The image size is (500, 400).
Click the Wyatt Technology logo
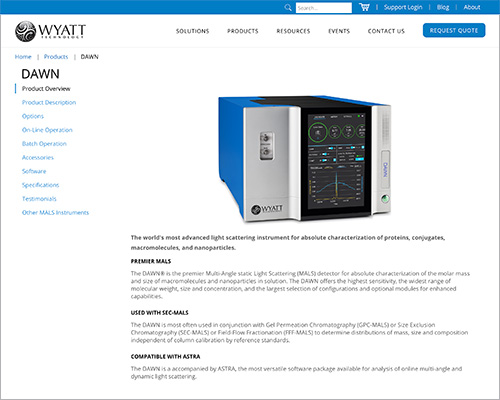(x=50, y=31)
